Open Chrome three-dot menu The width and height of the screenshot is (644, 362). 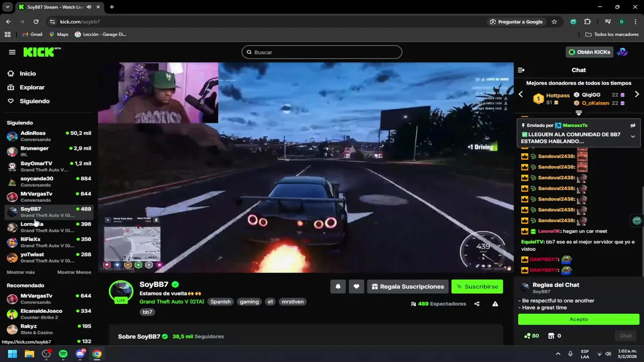[x=635, y=22]
